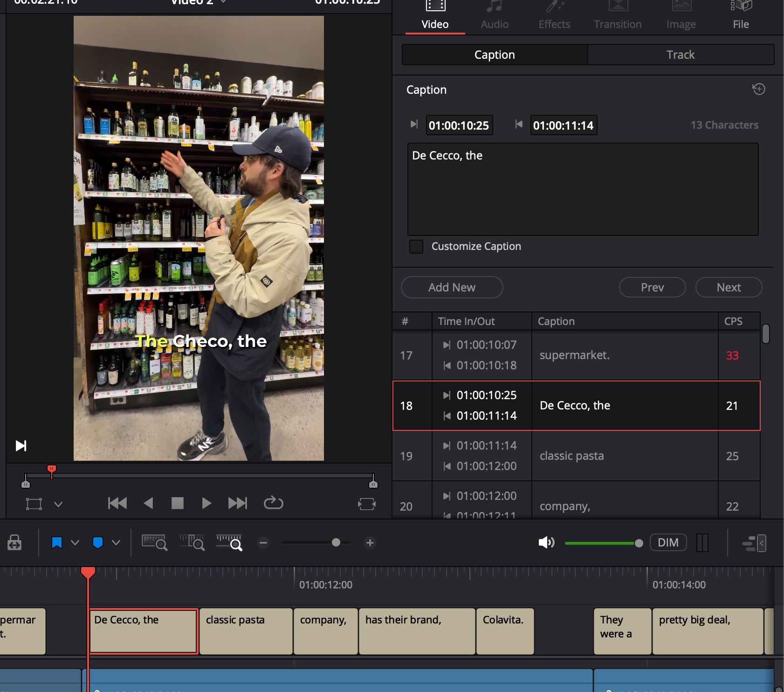Viewport: 784px width, 692px height.
Task: Select the Caption sub-tab
Action: click(495, 55)
